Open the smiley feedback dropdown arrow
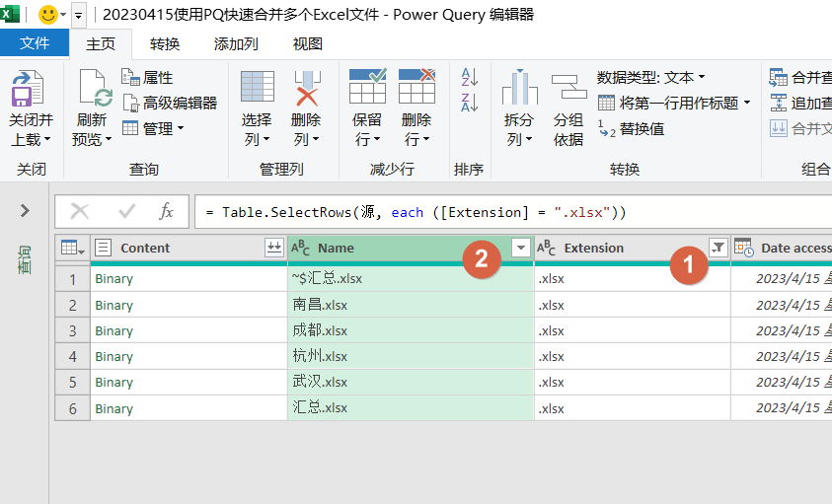The height and width of the screenshot is (504, 832). click(64, 15)
